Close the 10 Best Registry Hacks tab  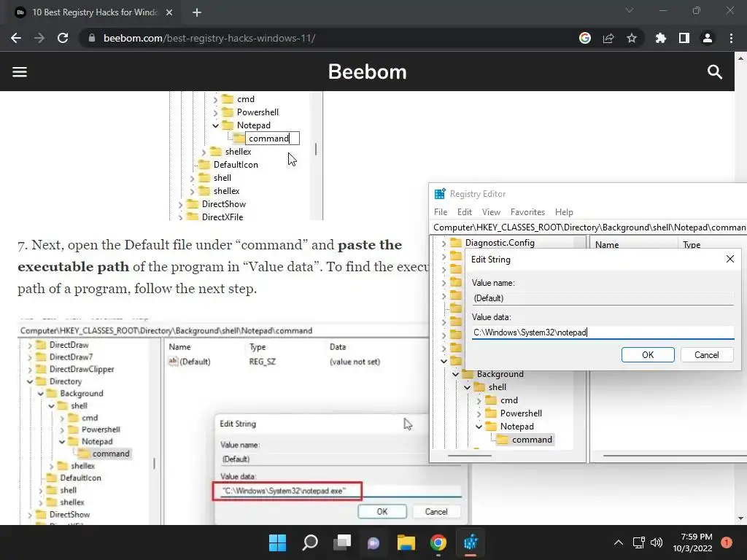[x=169, y=12]
